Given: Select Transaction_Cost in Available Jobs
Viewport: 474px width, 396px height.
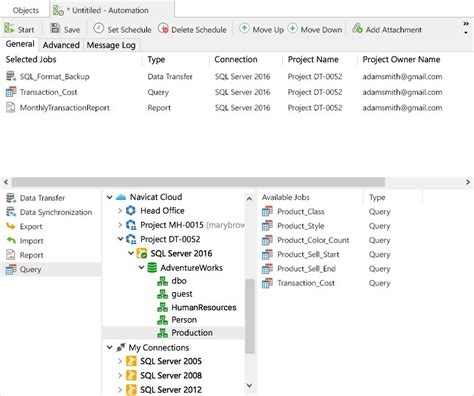Looking at the screenshot, I should point(306,283).
